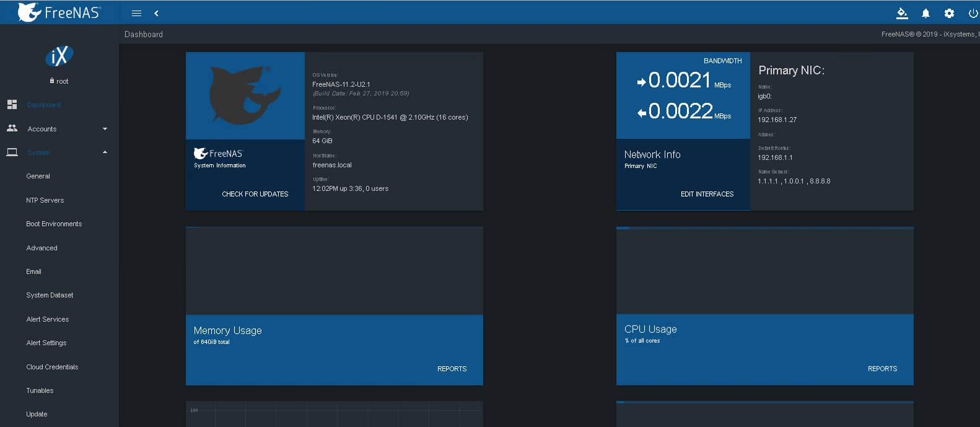The width and height of the screenshot is (980, 427).
Task: Click the Accounts people icon
Action: tap(12, 128)
